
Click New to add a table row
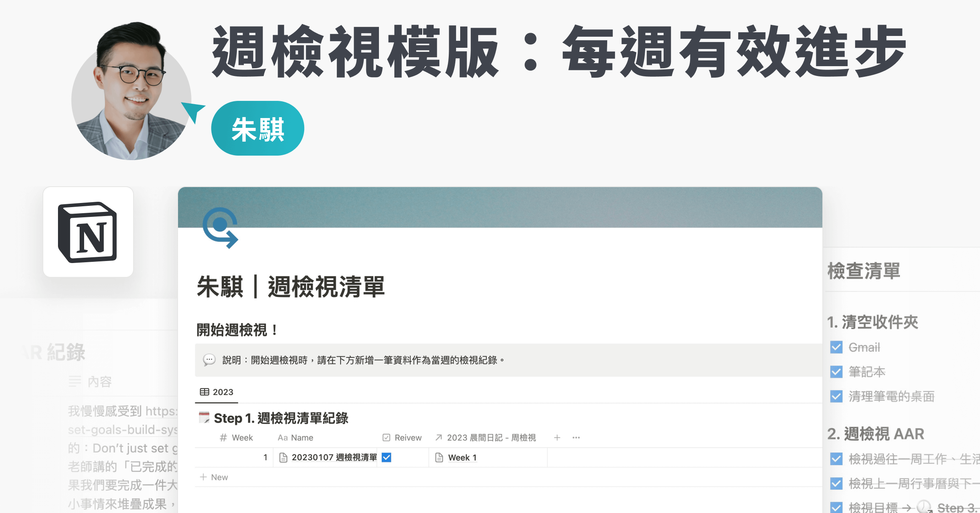pyautogui.click(x=217, y=477)
